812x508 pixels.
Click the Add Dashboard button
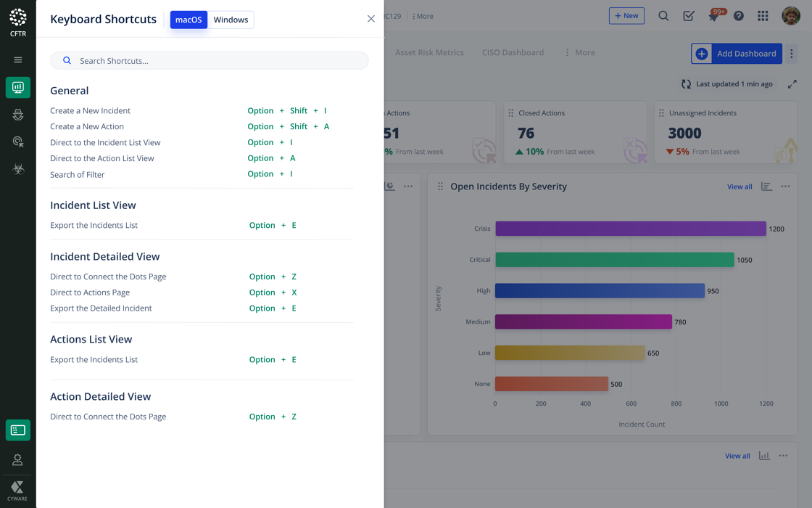tap(737, 54)
